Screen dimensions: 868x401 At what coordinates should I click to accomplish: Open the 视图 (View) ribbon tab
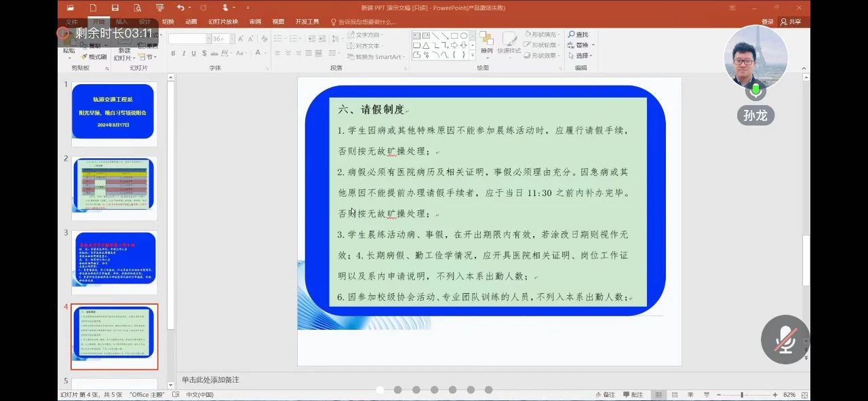coord(278,22)
